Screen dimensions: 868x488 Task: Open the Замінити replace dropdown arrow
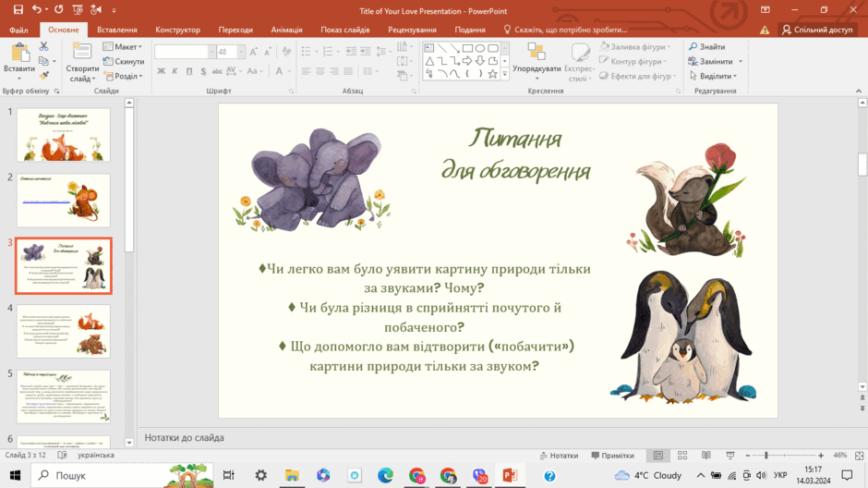pyautogui.click(x=741, y=62)
